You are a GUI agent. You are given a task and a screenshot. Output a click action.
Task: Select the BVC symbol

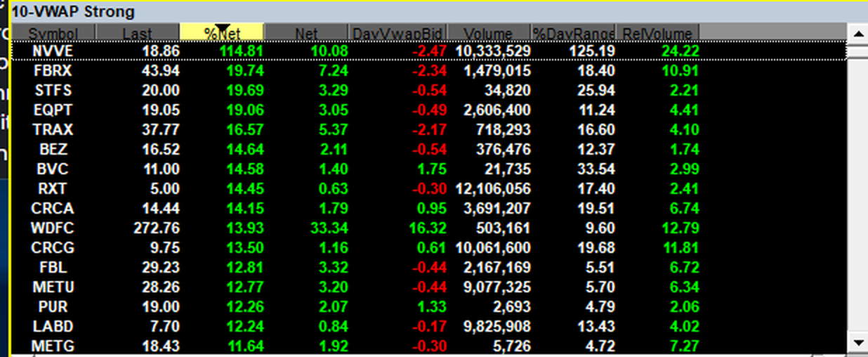tap(53, 169)
